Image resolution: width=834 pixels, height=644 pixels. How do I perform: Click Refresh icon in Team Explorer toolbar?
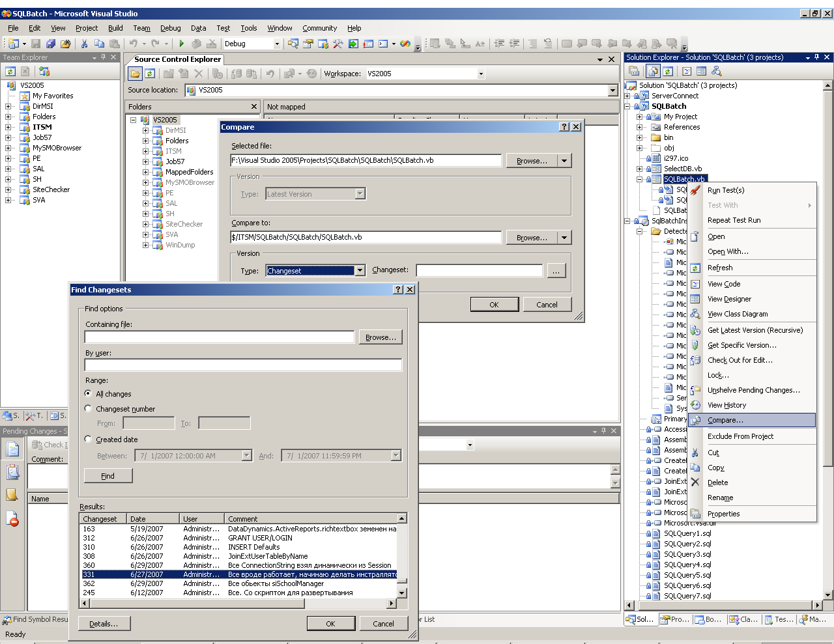pyautogui.click(x=10, y=72)
